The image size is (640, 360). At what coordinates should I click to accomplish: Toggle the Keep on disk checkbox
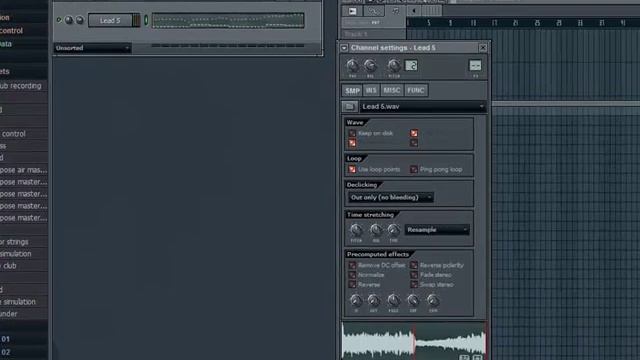352,133
